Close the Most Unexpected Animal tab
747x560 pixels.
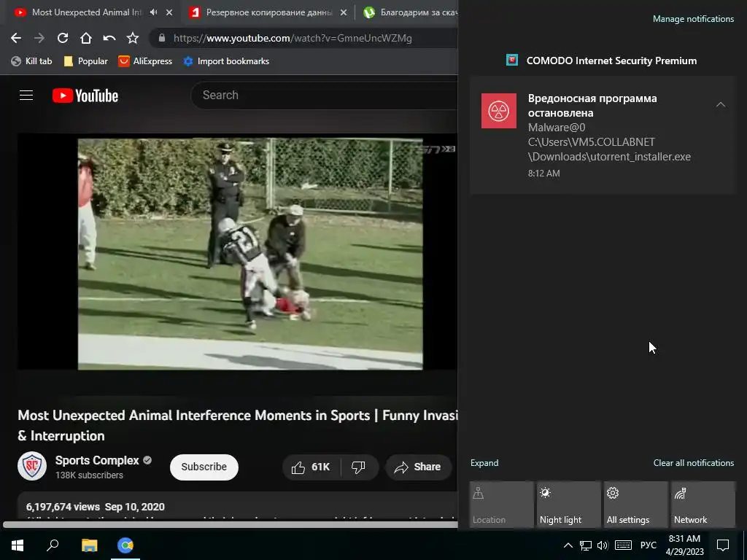coord(169,12)
